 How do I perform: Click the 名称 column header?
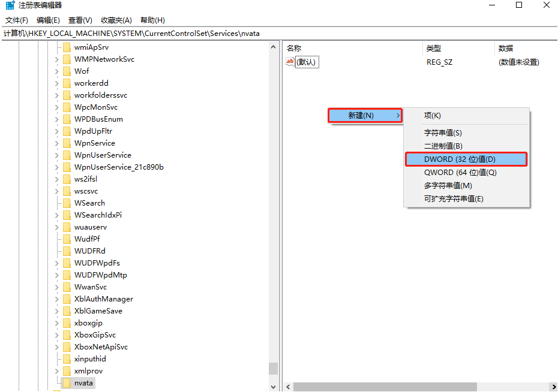pos(294,48)
